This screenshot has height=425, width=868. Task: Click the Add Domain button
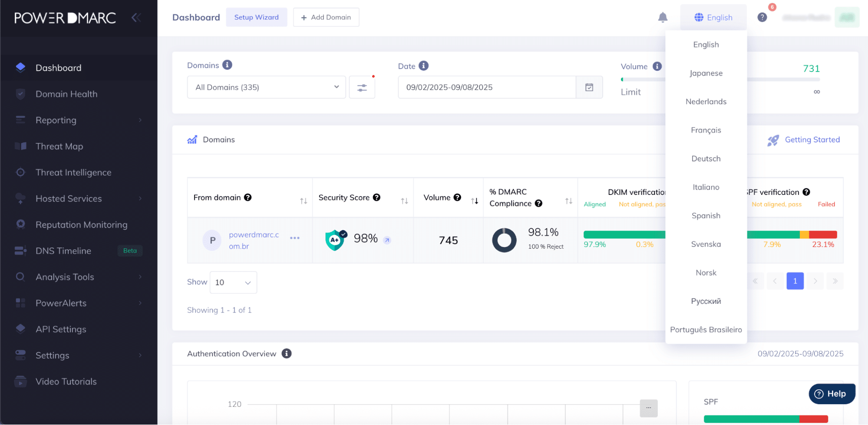pos(326,17)
